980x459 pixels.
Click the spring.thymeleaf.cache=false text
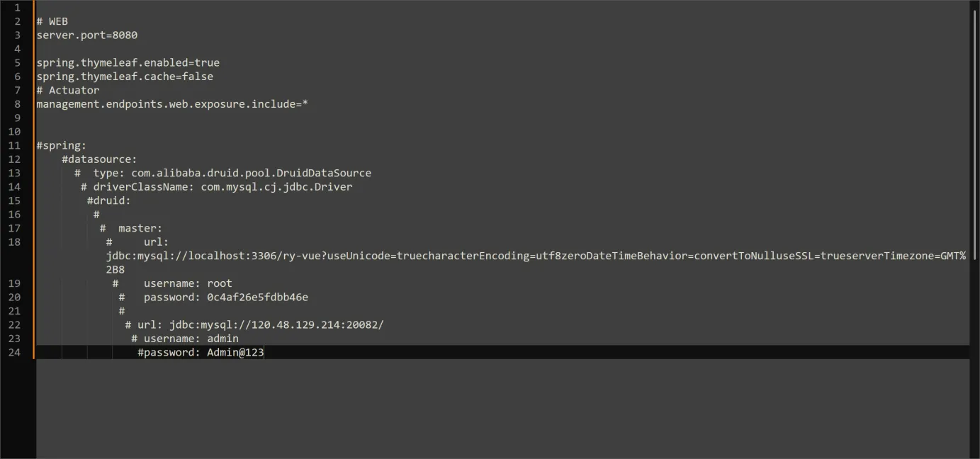point(125,76)
